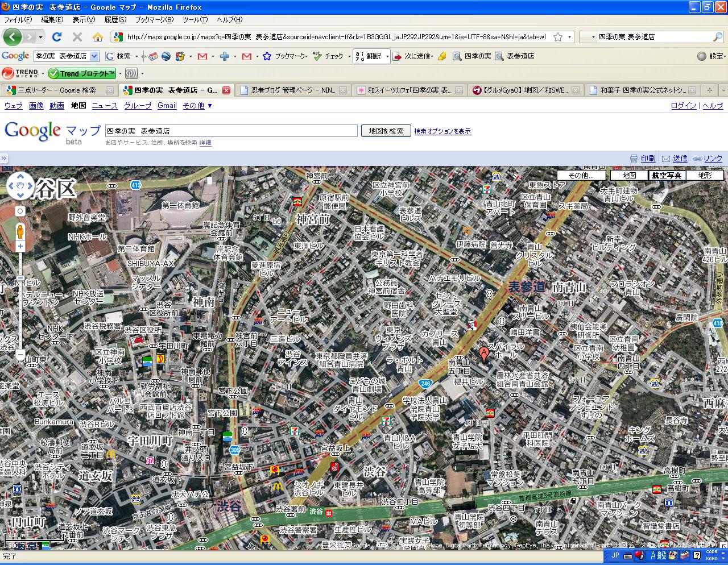The image size is (728, 565).
Task: Switch map to 地図 view
Action: point(629,175)
